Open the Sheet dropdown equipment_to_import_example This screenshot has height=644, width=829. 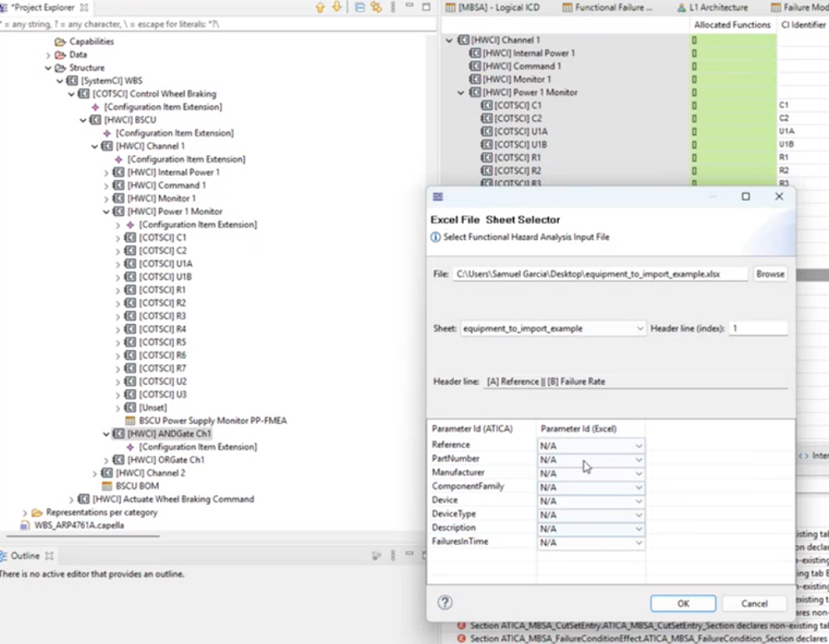pyautogui.click(x=553, y=328)
